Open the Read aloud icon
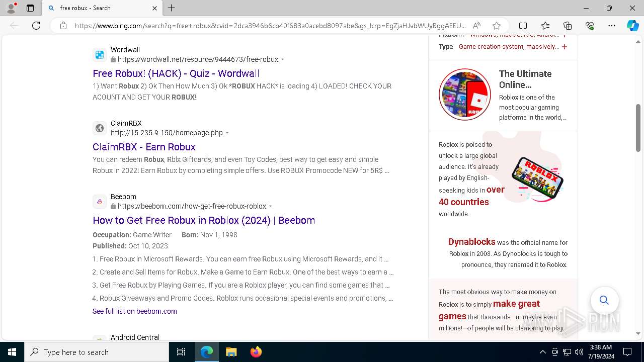The height and width of the screenshot is (362, 644). pos(476,26)
